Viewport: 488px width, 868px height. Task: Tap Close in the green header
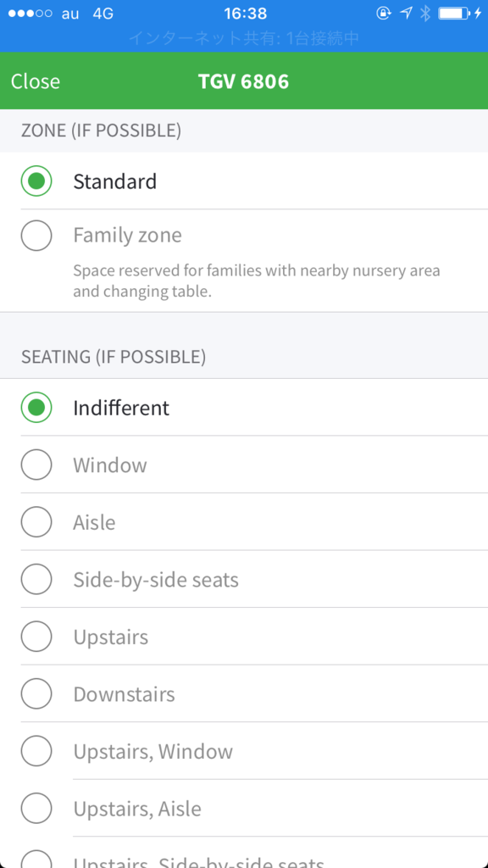[36, 81]
